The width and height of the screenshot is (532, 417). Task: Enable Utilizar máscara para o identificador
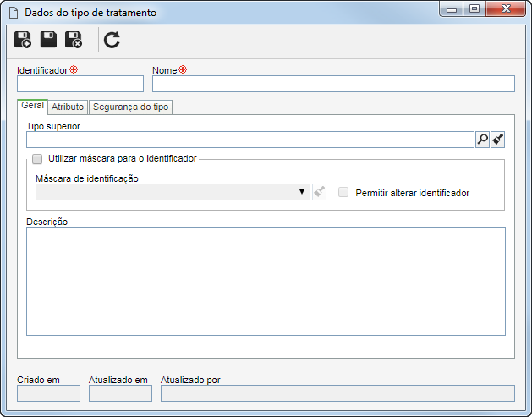(x=37, y=159)
